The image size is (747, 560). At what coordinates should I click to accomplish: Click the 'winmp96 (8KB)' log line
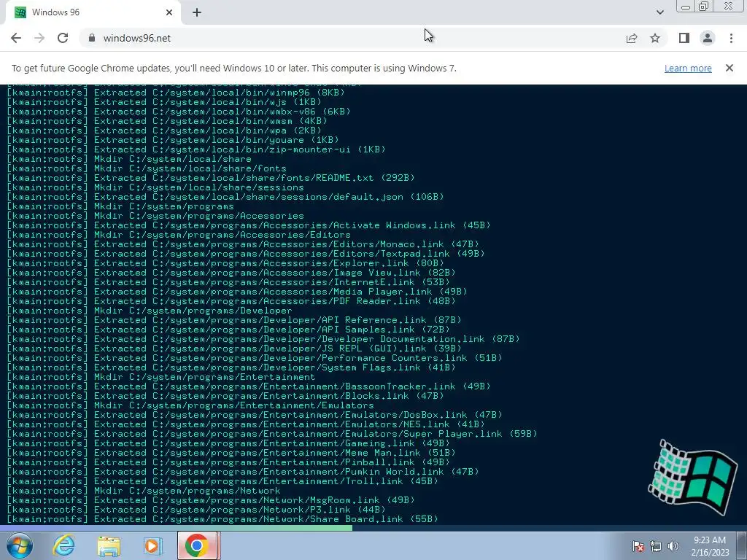[176, 93]
